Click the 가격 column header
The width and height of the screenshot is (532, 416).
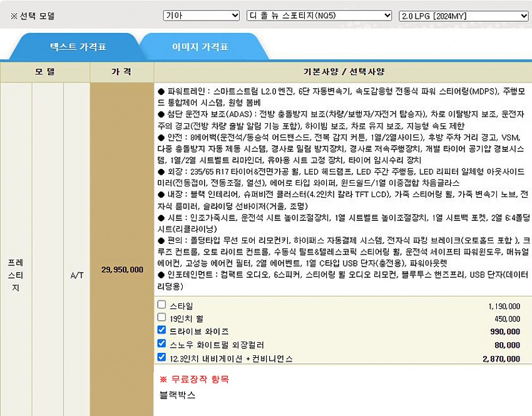tap(121, 72)
